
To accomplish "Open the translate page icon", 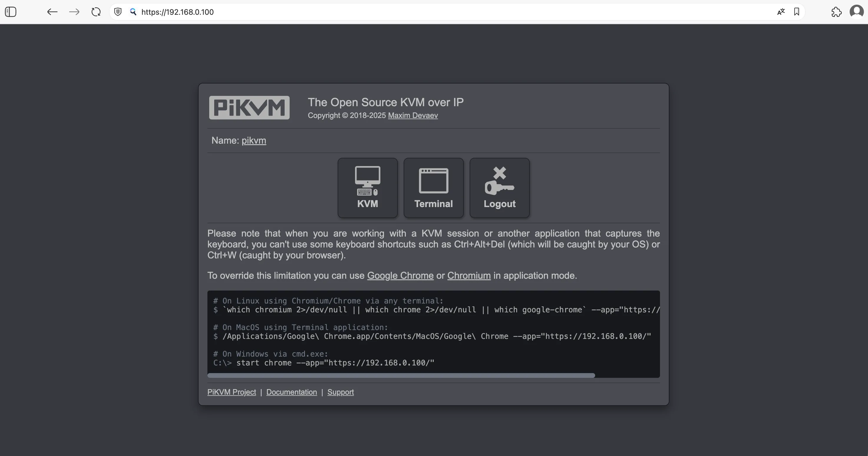I will point(781,12).
